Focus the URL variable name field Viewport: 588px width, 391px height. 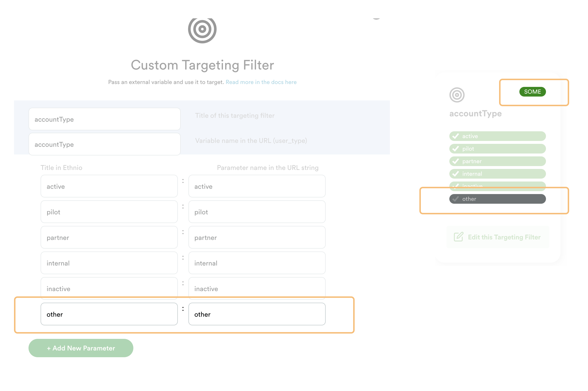tap(104, 144)
